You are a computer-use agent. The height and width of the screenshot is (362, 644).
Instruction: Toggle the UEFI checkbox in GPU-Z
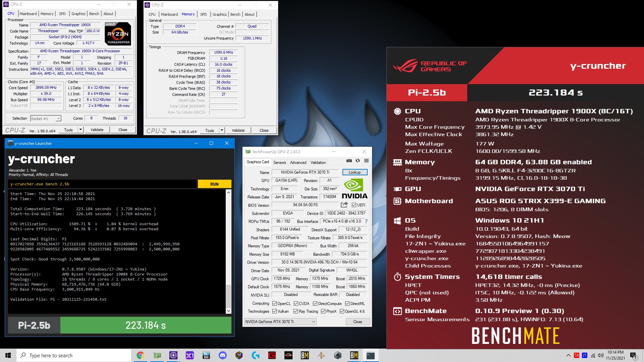tap(354, 205)
